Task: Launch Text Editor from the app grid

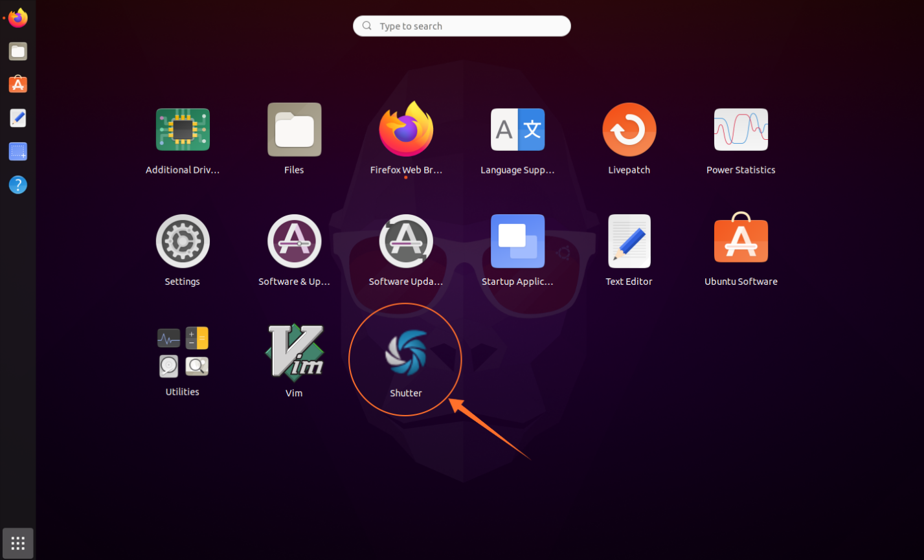Action: click(629, 241)
